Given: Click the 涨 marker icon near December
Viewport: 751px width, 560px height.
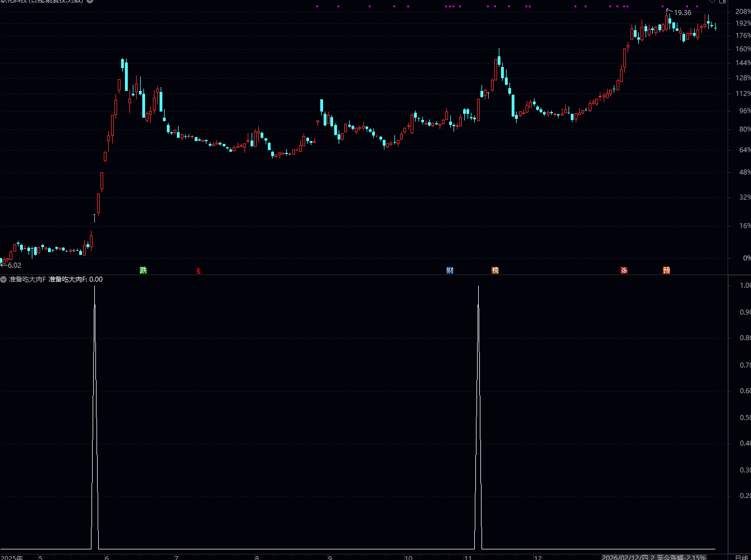Looking at the screenshot, I should pos(624,270).
